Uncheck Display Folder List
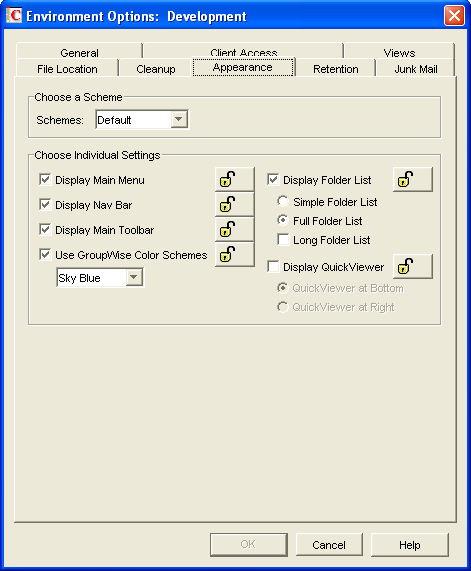Image resolution: width=471 pixels, height=571 pixels. click(273, 180)
